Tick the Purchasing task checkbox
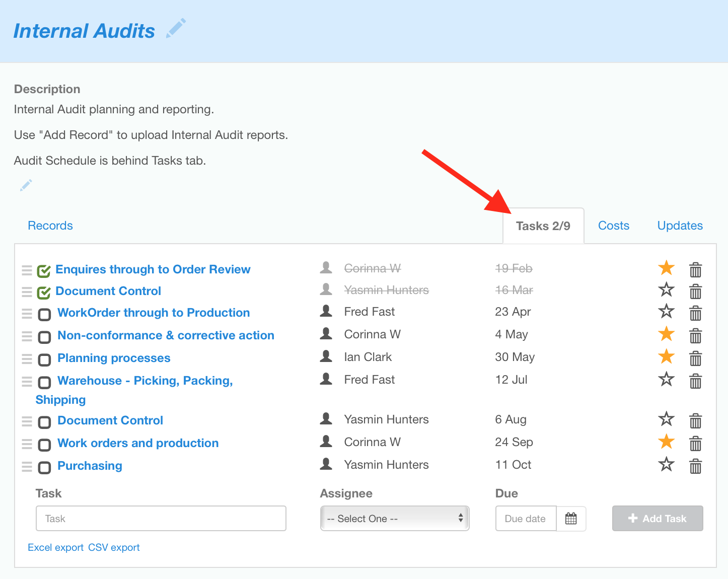The image size is (728, 579). coord(44,467)
